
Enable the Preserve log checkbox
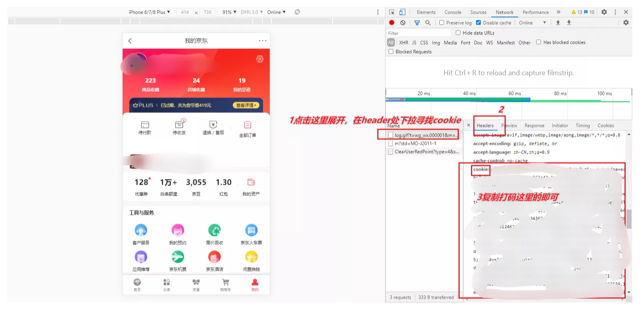pyautogui.click(x=442, y=23)
